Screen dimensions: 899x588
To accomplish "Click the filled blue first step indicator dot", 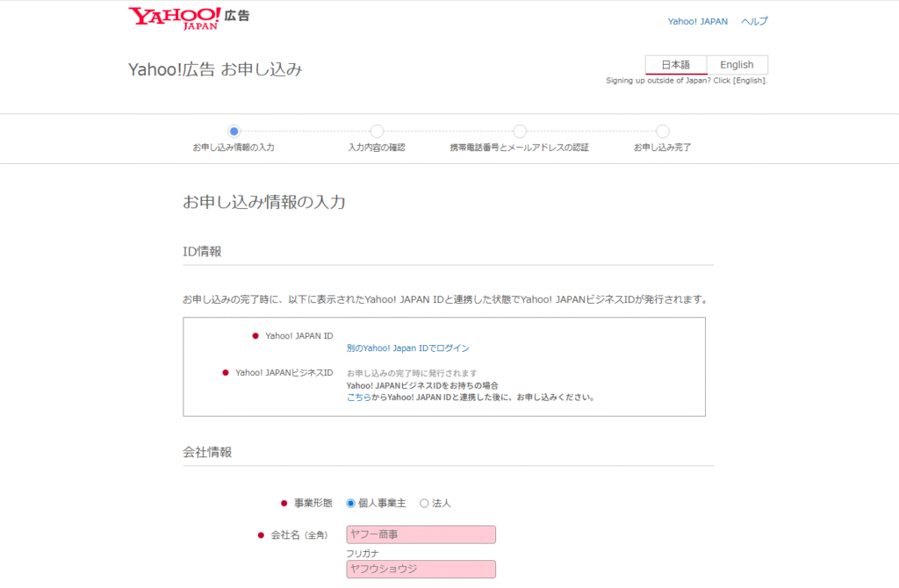I will pyautogui.click(x=233, y=131).
